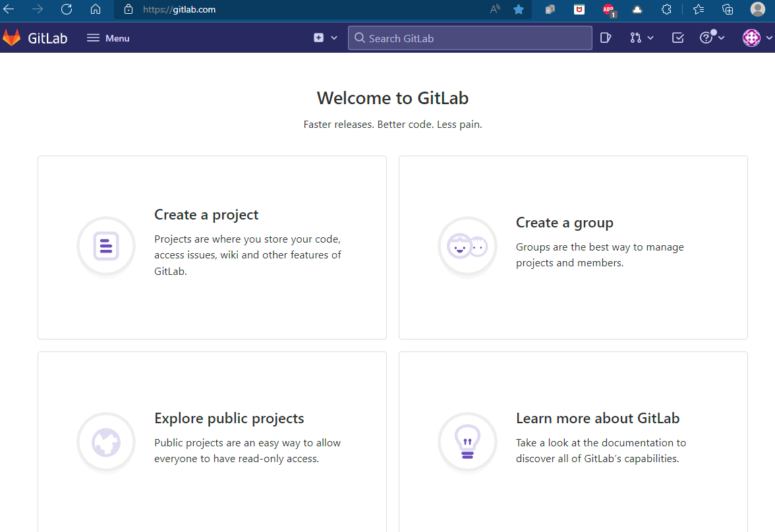This screenshot has width=775, height=532.
Task: Expand the new project creation dropdown
Action: pos(333,38)
